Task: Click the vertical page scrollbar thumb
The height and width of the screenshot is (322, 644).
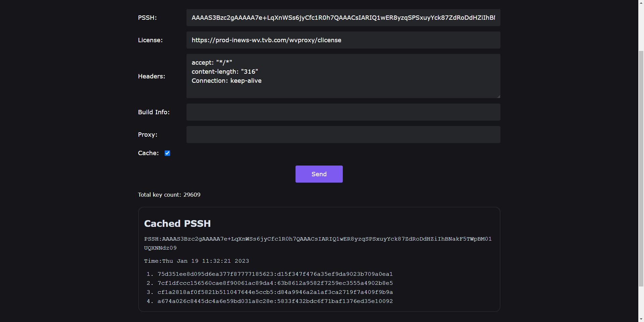Action: (x=641, y=168)
